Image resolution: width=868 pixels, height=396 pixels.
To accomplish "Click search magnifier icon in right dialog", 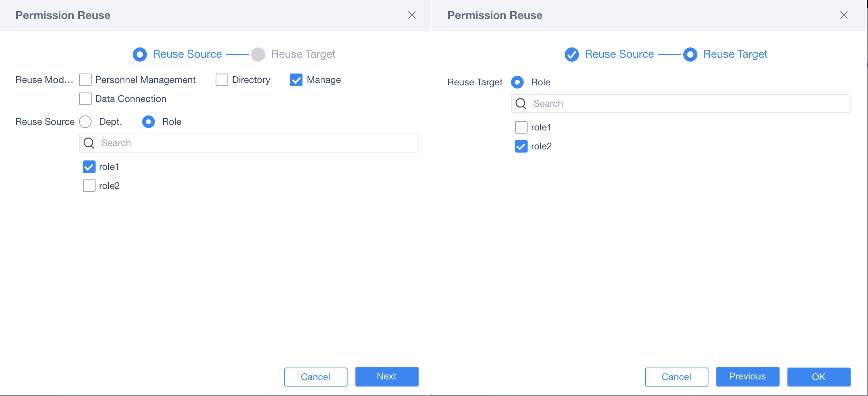I will [521, 104].
